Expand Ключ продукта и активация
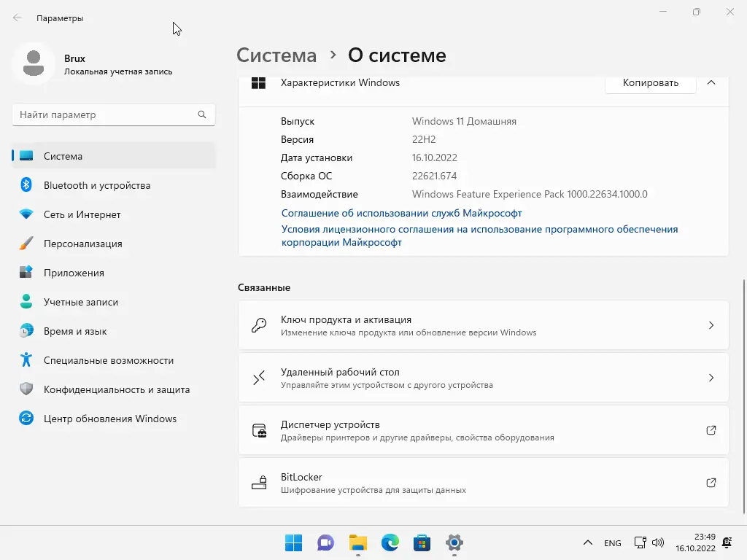Image resolution: width=747 pixels, height=560 pixels. point(483,325)
